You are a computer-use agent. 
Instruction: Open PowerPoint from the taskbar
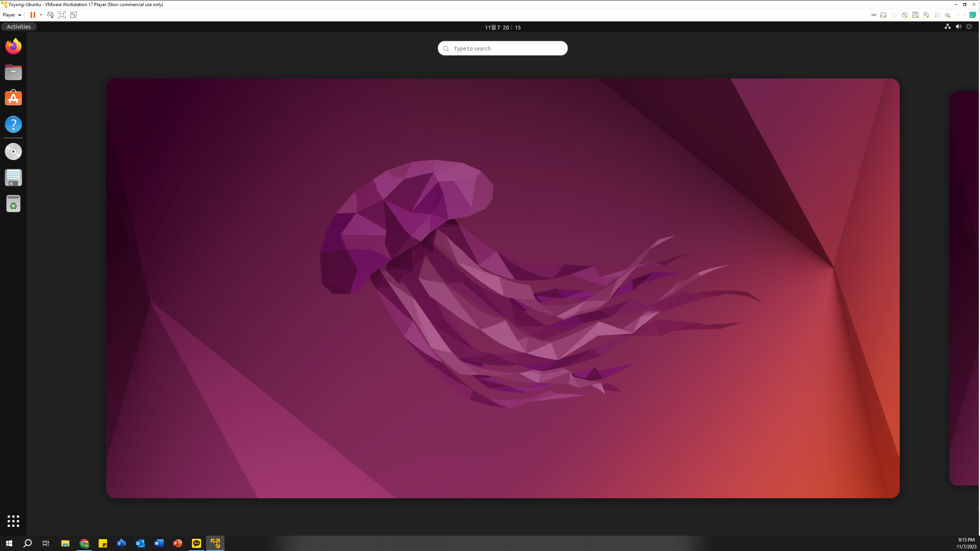pyautogui.click(x=178, y=543)
